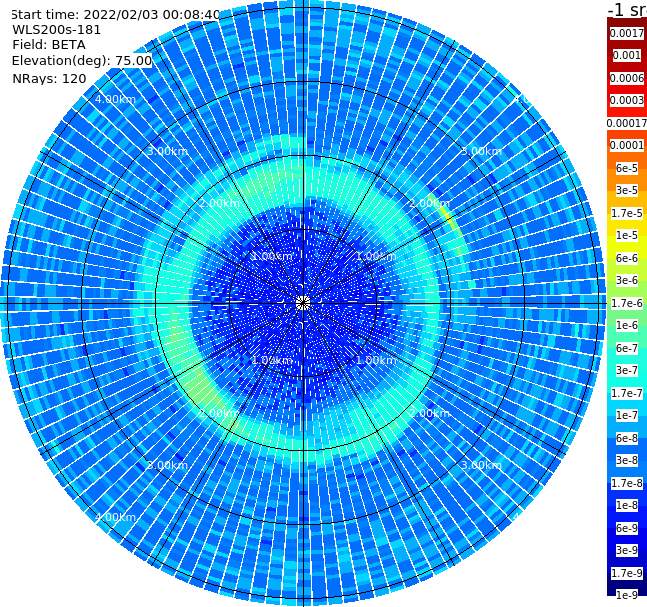Click the Start time text label

tap(116, 14)
